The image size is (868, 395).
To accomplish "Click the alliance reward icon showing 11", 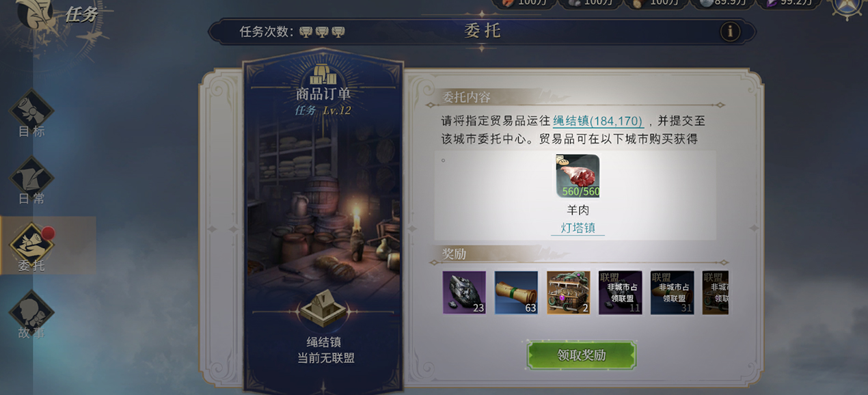I will click(621, 292).
